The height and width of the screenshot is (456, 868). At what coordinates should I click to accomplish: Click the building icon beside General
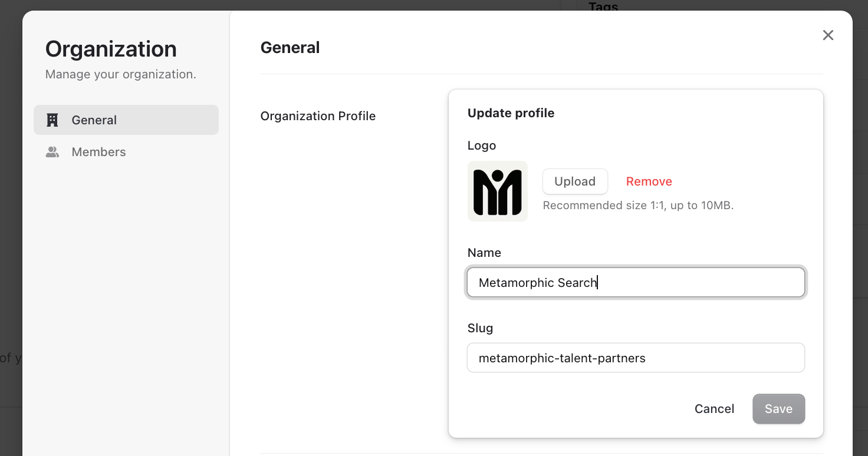pyautogui.click(x=52, y=120)
